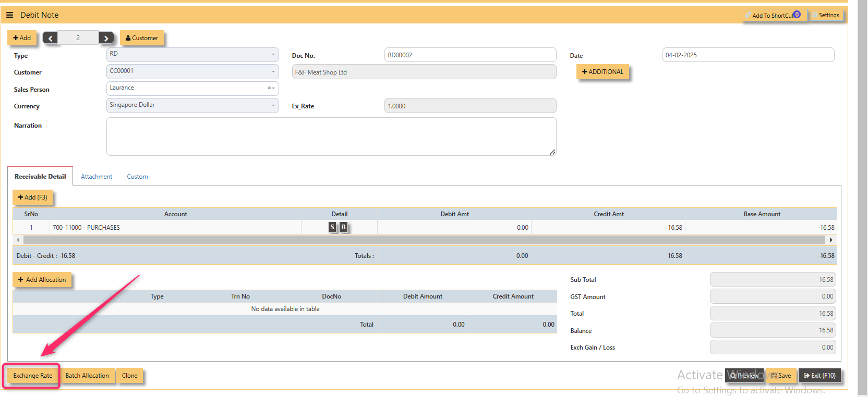
Task: Save the debit note
Action: (x=781, y=376)
